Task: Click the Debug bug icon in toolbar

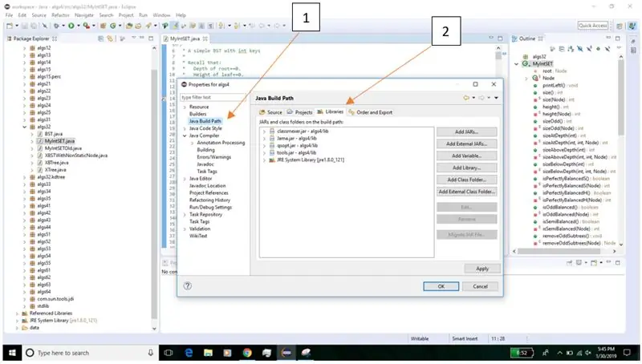Action: (56, 26)
